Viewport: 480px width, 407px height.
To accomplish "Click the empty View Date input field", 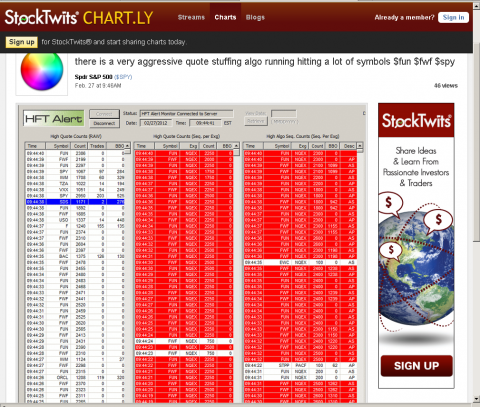I will coord(283,113).
